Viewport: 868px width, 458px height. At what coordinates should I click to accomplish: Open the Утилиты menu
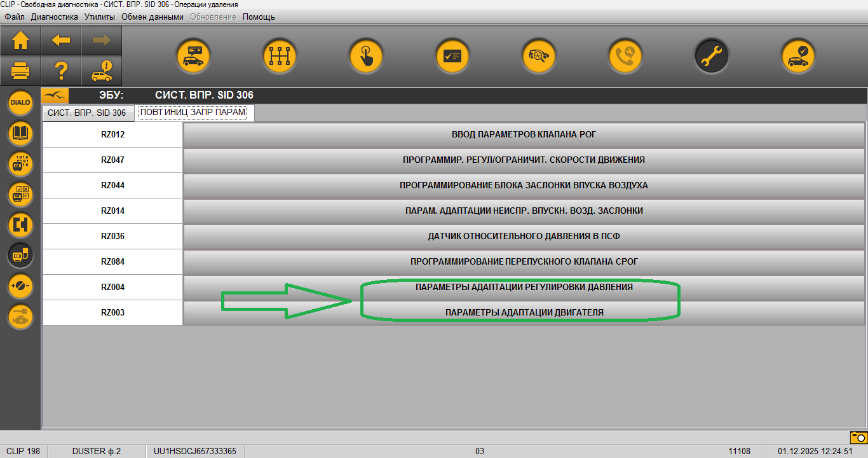point(99,17)
